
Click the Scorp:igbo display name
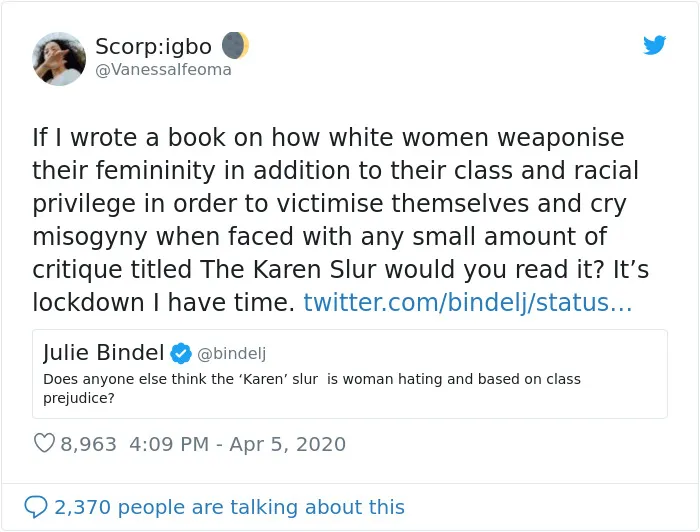153,46
